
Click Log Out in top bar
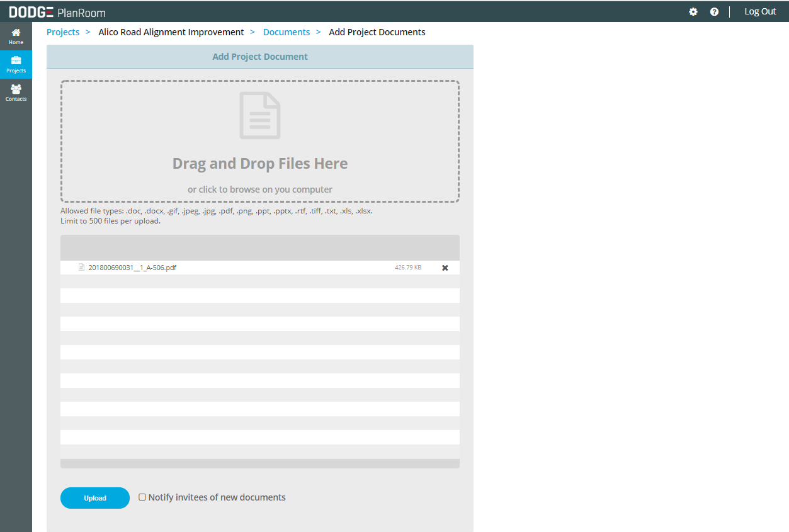759,11
